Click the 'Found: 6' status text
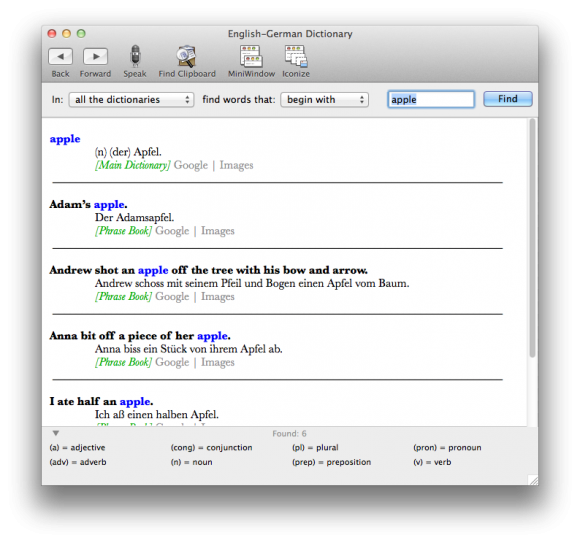This screenshot has width=580, height=543. coord(289,434)
